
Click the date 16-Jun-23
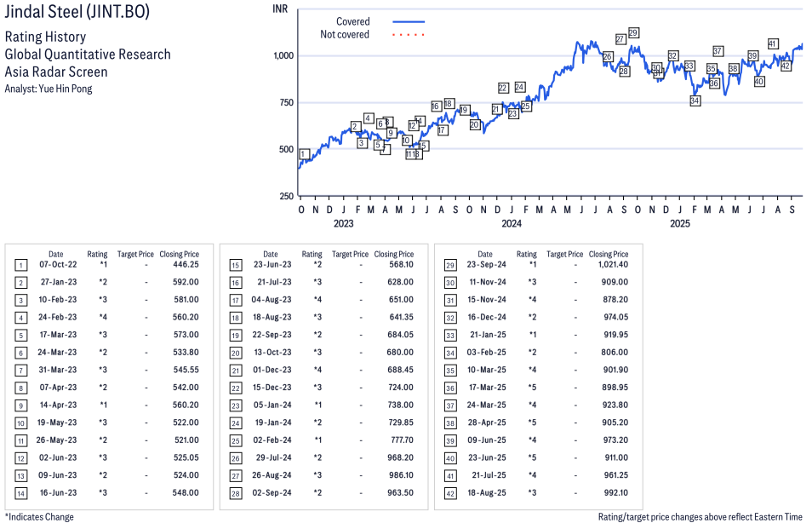pos(58,493)
